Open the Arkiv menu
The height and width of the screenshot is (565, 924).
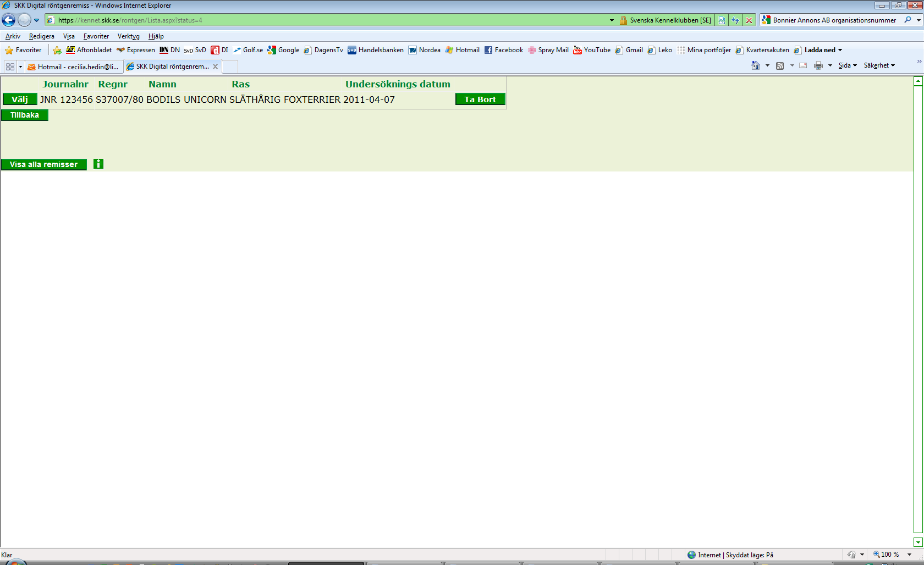13,36
